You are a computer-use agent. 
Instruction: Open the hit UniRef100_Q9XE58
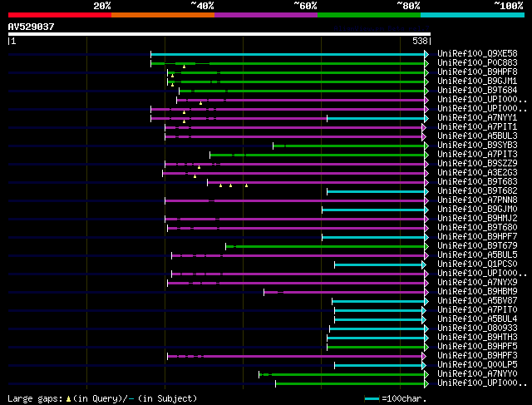477,53
